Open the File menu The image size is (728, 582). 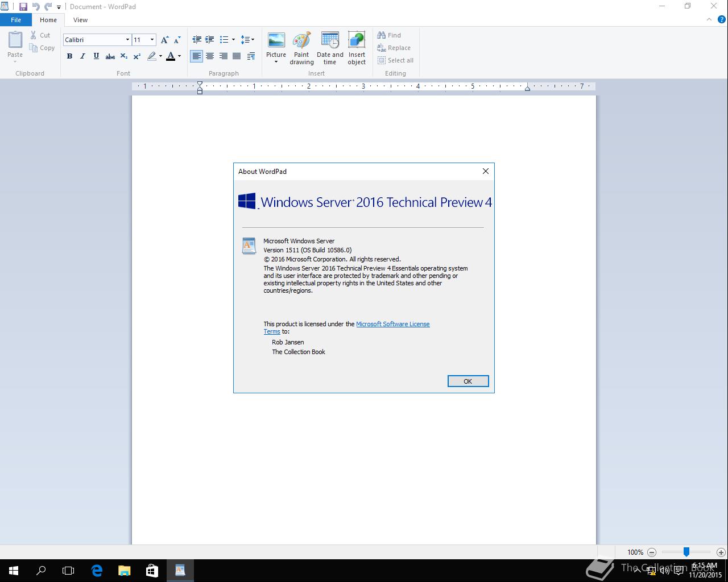[16, 20]
